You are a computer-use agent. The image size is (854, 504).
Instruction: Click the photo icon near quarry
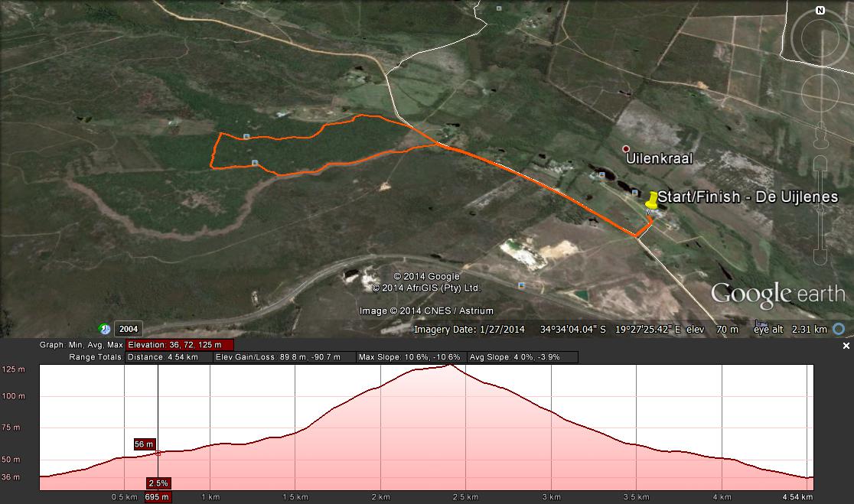click(522, 285)
